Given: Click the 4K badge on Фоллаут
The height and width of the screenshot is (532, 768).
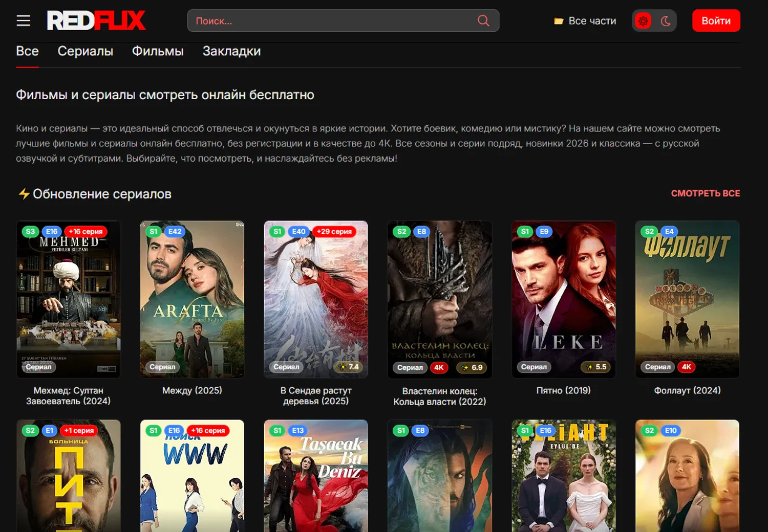Looking at the screenshot, I should (687, 367).
